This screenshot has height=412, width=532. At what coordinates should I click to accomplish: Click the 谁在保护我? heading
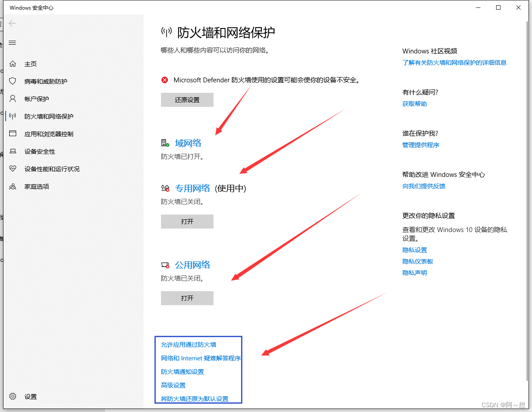coord(420,134)
